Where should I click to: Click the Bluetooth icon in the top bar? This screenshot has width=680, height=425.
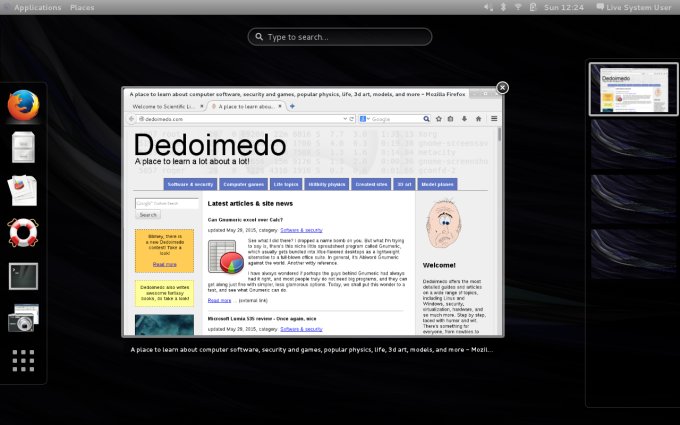[x=503, y=7]
